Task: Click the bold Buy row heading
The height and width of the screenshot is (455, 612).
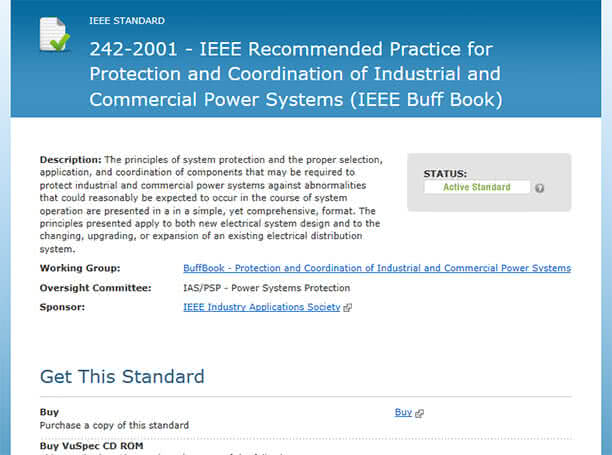Action: [49, 412]
